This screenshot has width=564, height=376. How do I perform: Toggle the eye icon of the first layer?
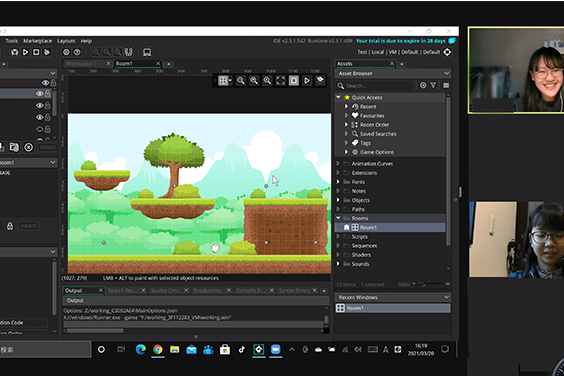click(45, 83)
